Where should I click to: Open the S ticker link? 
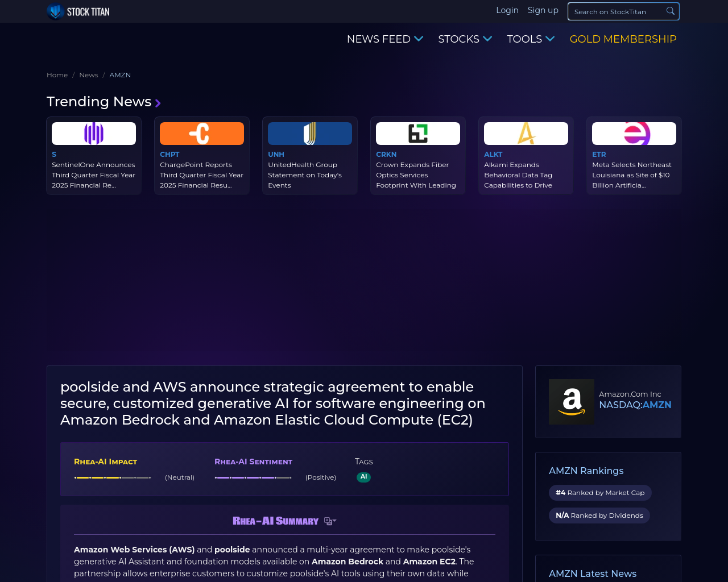point(54,155)
